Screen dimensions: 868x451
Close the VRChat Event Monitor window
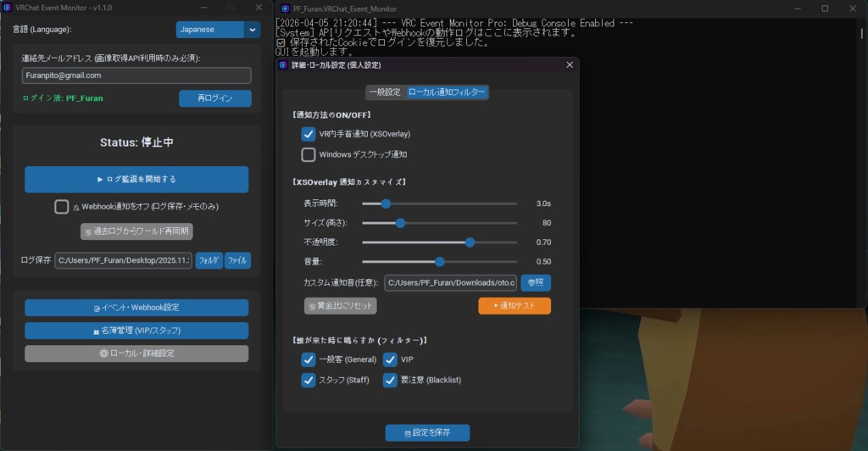[259, 8]
